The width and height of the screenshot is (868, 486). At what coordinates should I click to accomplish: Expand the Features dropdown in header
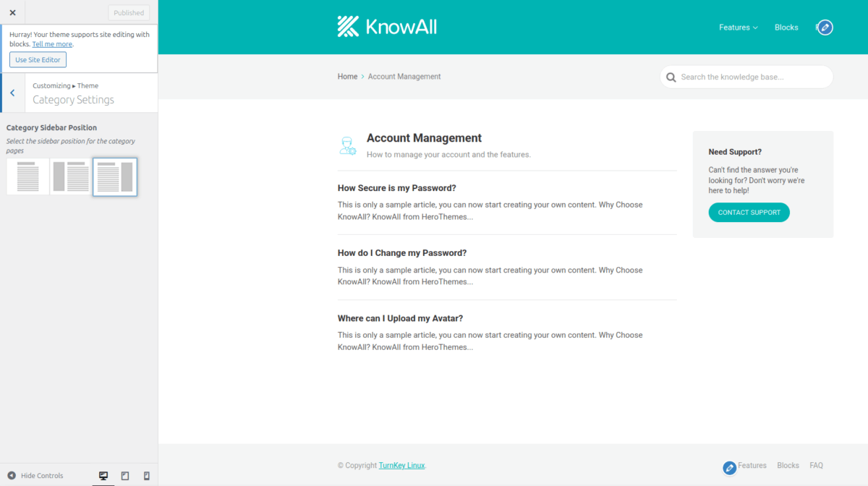pos(738,27)
